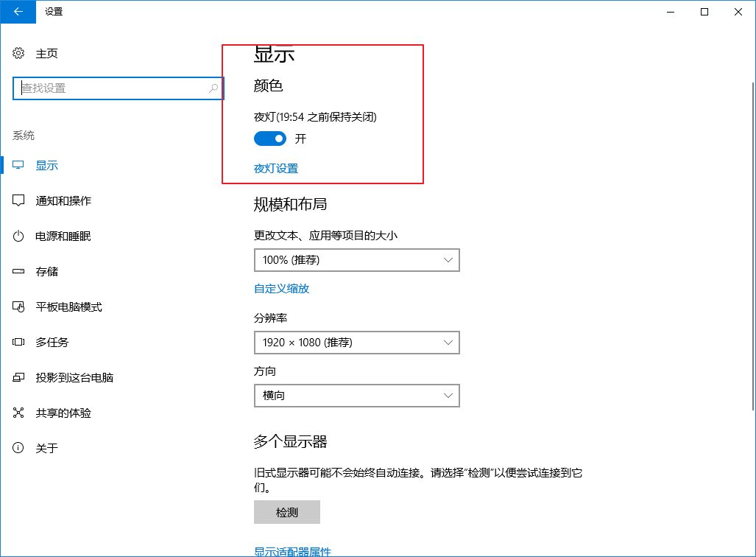Click the storage drive icon
The height and width of the screenshot is (557, 756).
click(18, 271)
